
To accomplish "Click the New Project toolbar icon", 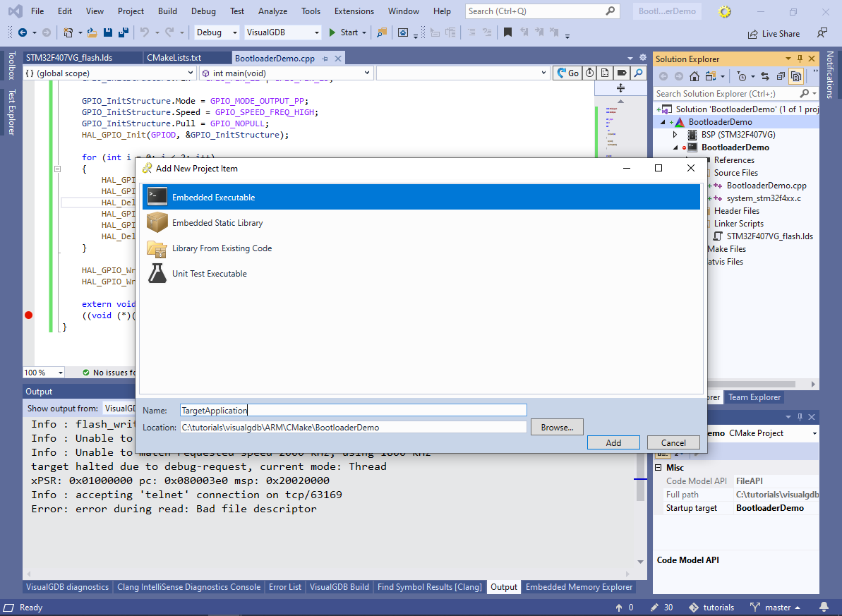I will click(x=68, y=32).
